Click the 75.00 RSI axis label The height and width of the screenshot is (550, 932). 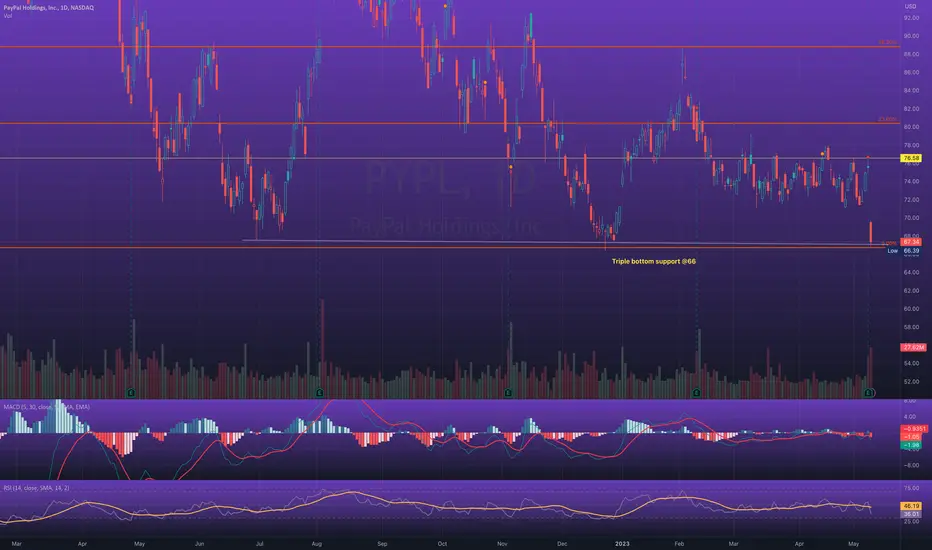click(911, 488)
